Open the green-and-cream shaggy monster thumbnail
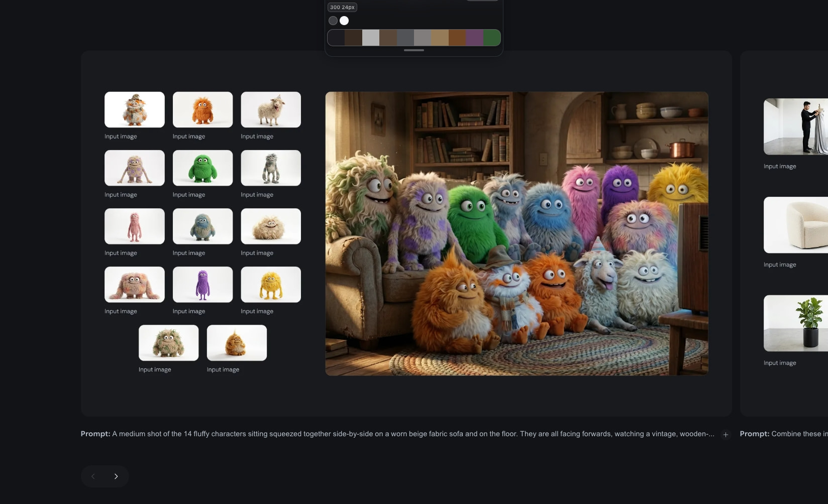828x504 pixels. coord(168,342)
